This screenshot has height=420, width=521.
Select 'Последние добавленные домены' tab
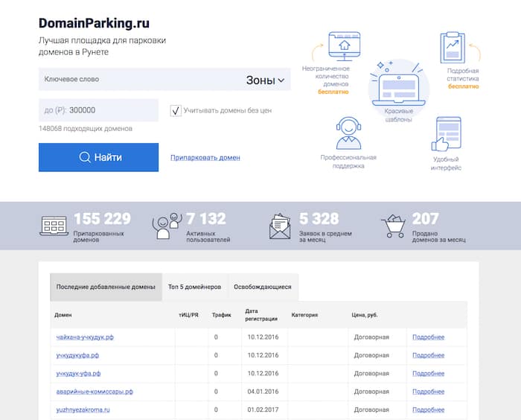click(106, 287)
